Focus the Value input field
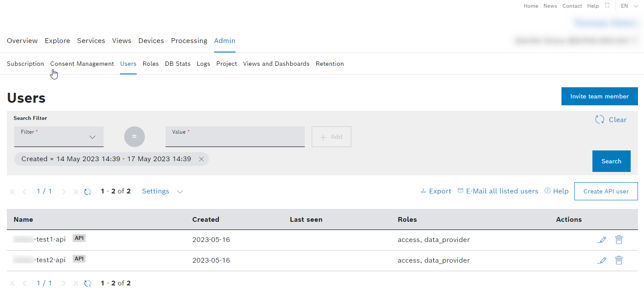This screenshot has height=297, width=644. pos(235,137)
